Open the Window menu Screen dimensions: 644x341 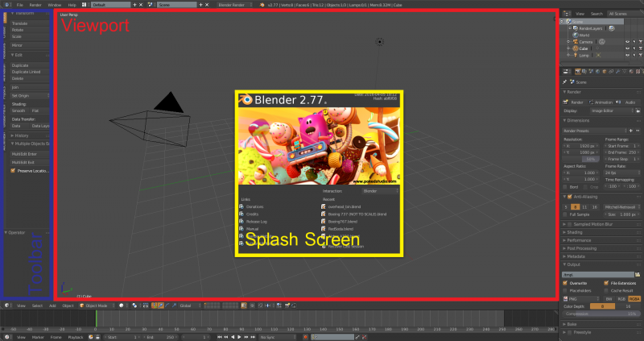[54, 5]
